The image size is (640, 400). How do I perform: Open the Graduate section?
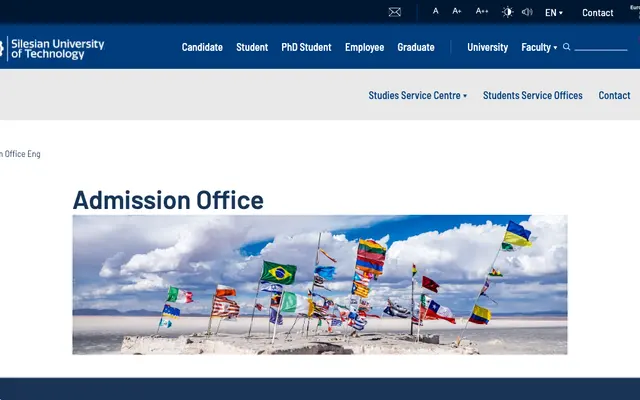[x=416, y=47]
